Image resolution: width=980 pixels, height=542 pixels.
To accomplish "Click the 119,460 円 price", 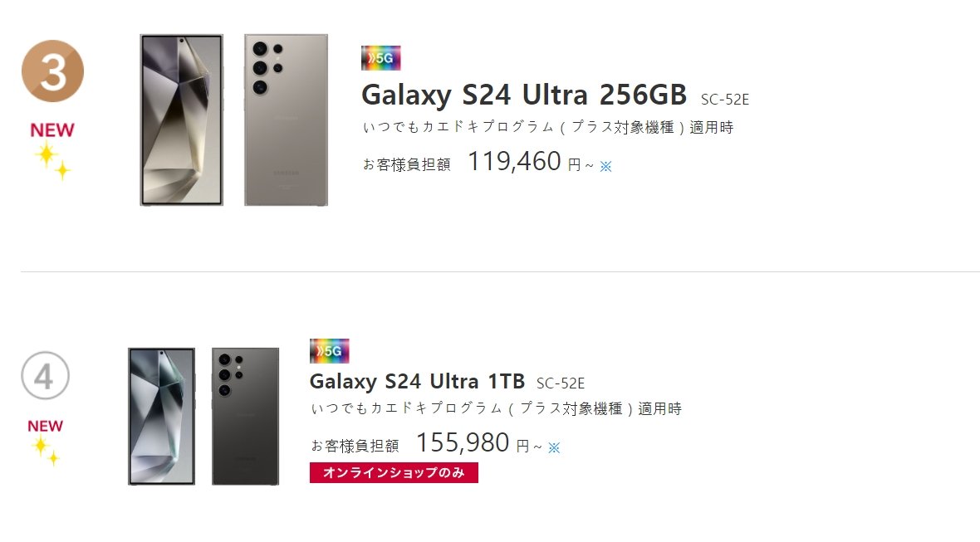I will click(x=515, y=162).
